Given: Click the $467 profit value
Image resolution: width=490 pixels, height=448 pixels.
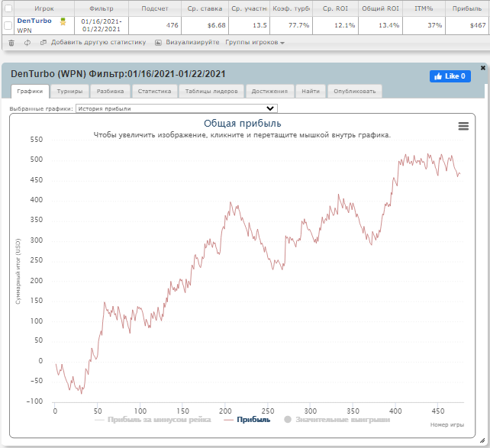Looking at the screenshot, I should [478, 25].
